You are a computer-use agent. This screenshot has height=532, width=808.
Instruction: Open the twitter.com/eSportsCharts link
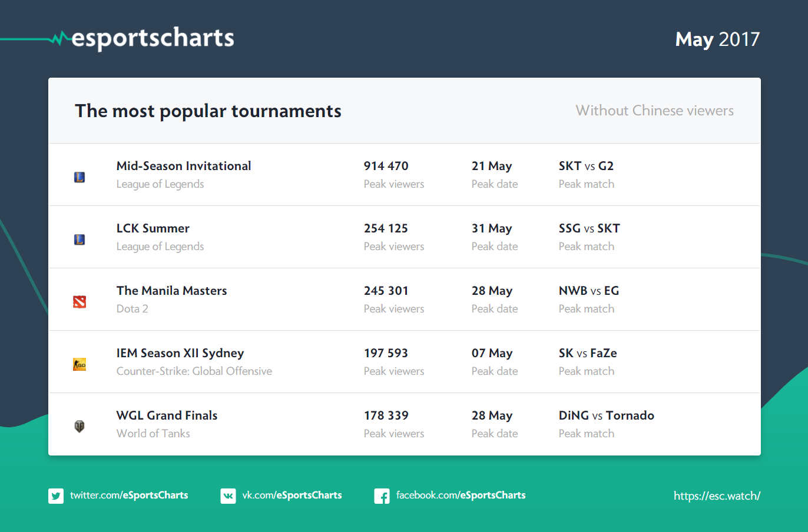[129, 496]
